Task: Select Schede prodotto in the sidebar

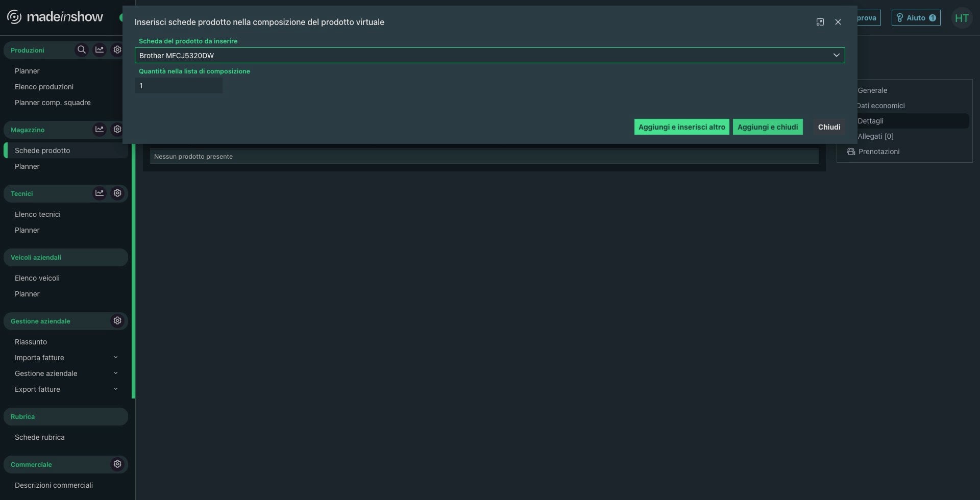Action: 66,151
